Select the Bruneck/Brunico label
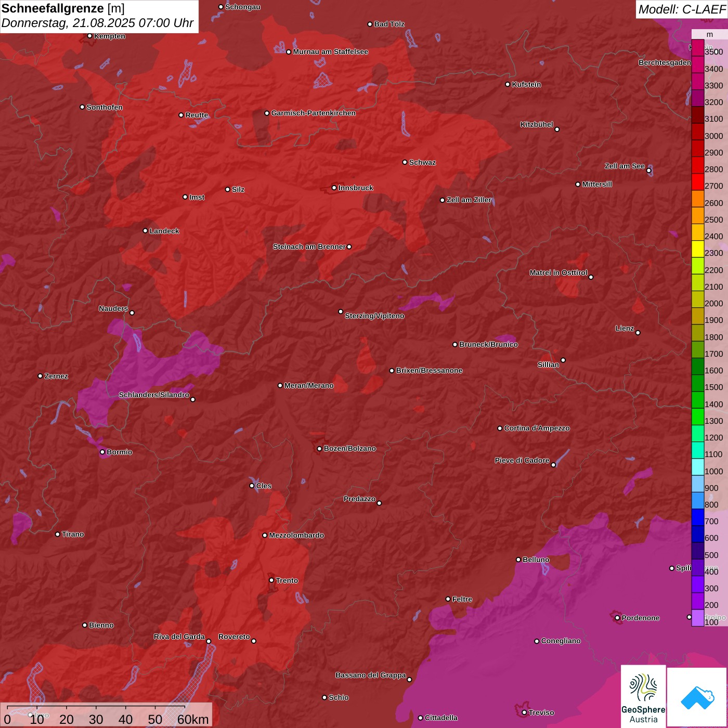The image size is (728, 728). click(x=488, y=344)
